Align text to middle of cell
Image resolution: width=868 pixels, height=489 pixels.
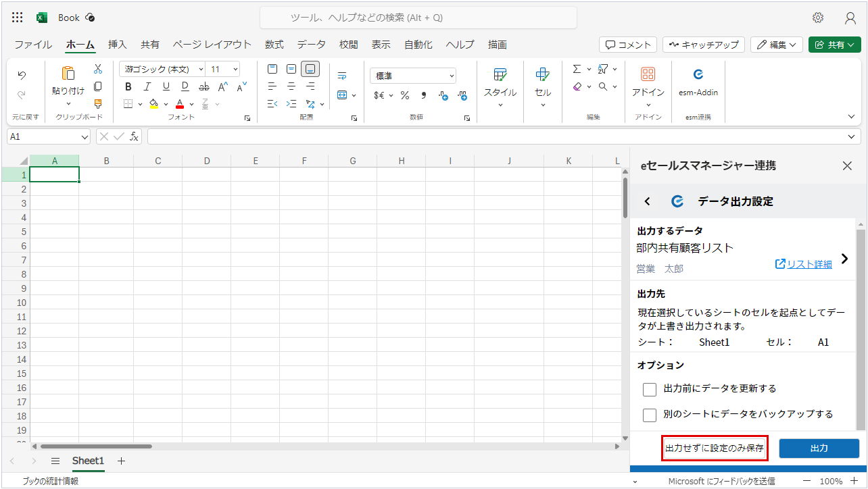(x=291, y=69)
